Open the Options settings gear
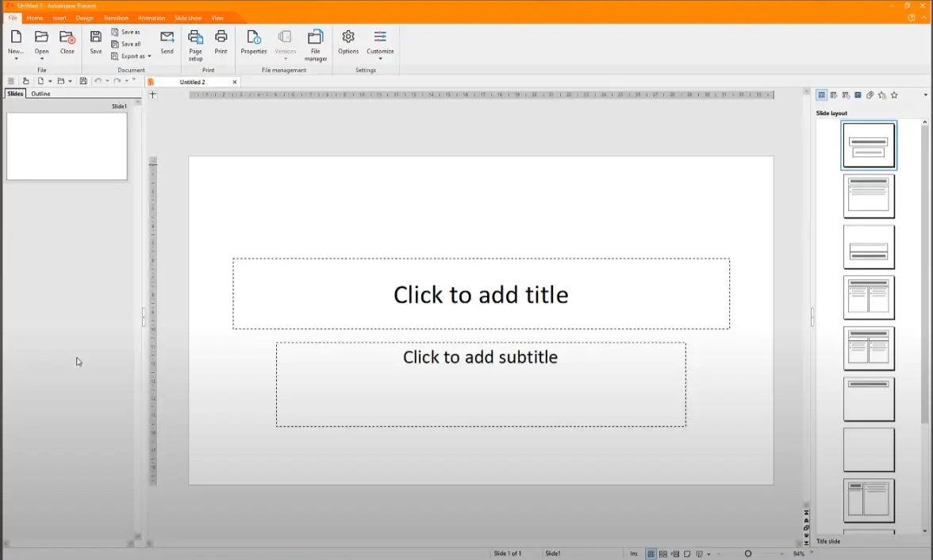 point(348,41)
